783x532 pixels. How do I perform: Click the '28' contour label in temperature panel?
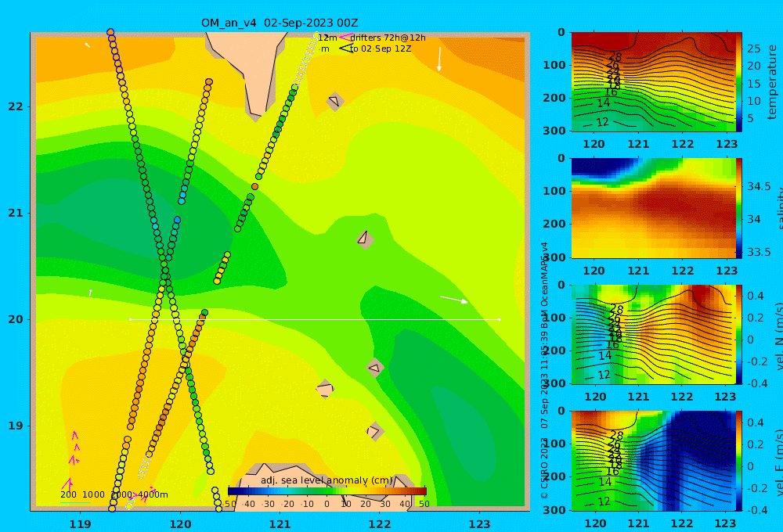[x=615, y=56]
